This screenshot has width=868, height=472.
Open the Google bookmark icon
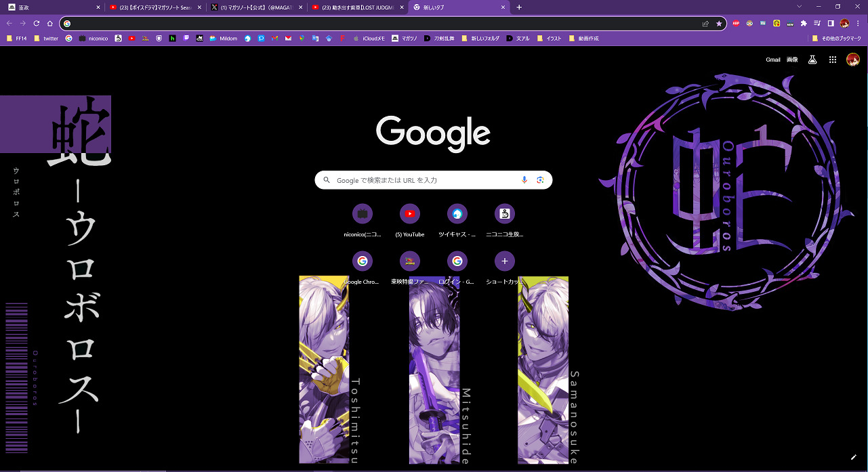[x=68, y=39]
